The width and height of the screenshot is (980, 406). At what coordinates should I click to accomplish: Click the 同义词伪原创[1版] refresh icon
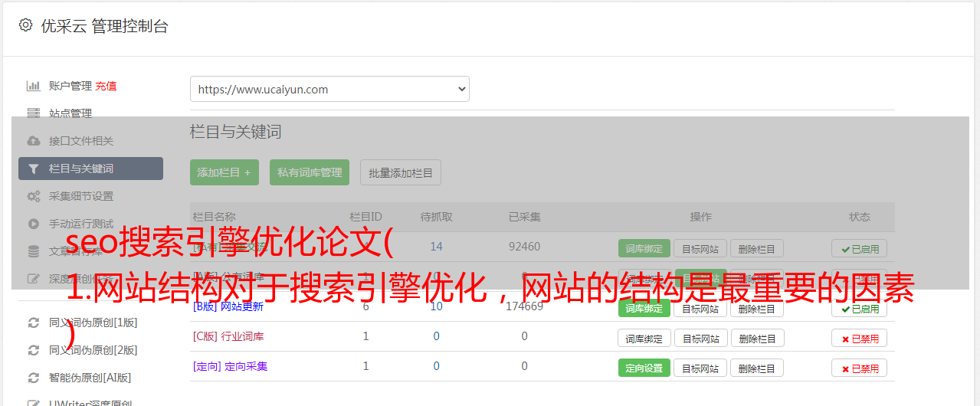(x=33, y=323)
